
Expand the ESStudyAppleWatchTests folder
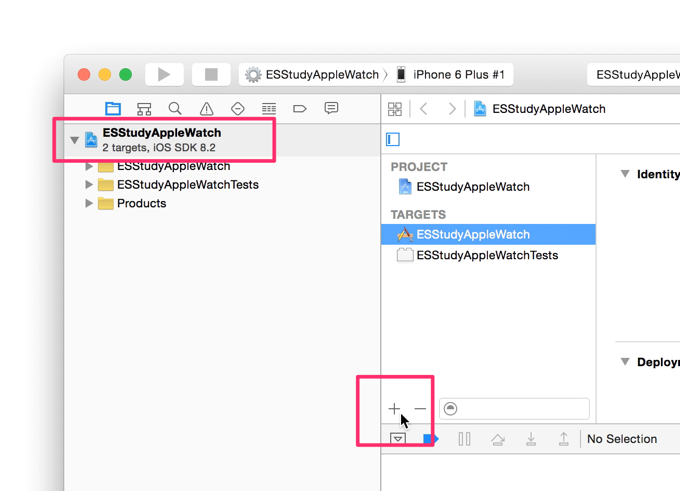coord(89,185)
